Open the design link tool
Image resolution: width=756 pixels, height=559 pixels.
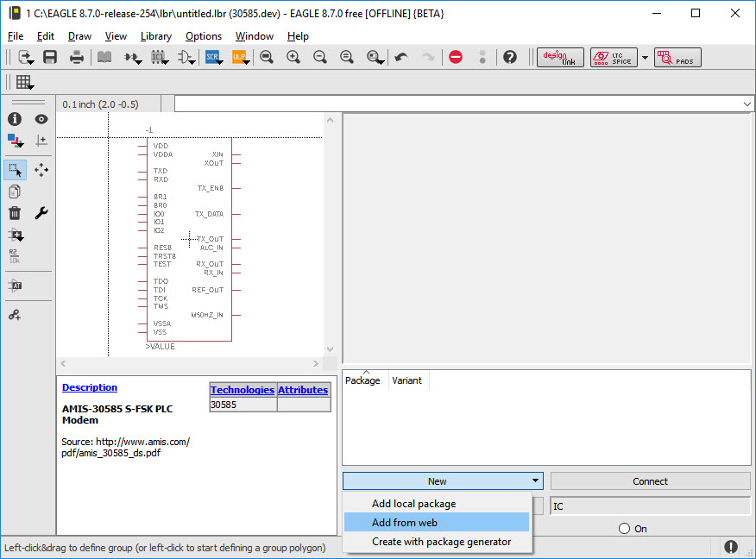561,57
